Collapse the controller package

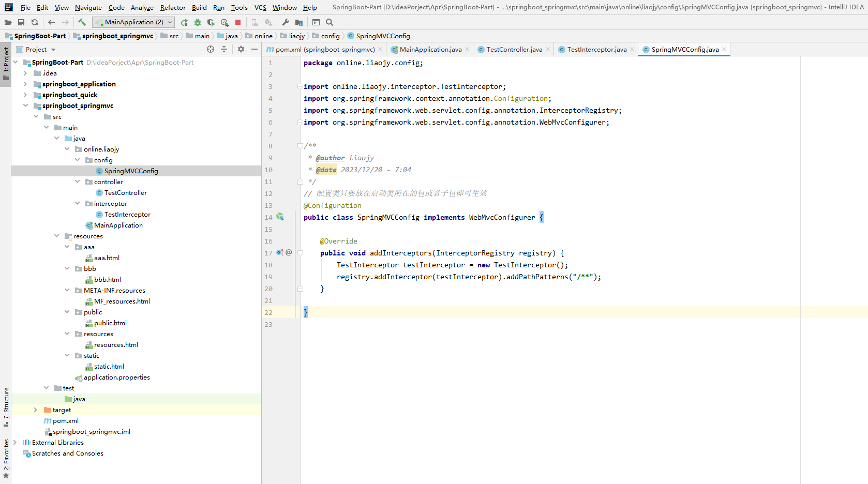(x=77, y=182)
